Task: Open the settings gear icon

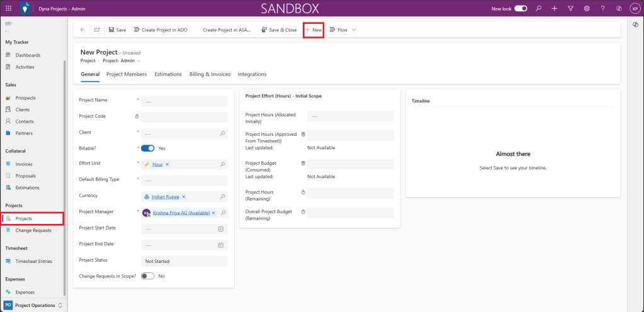Action: [586, 8]
